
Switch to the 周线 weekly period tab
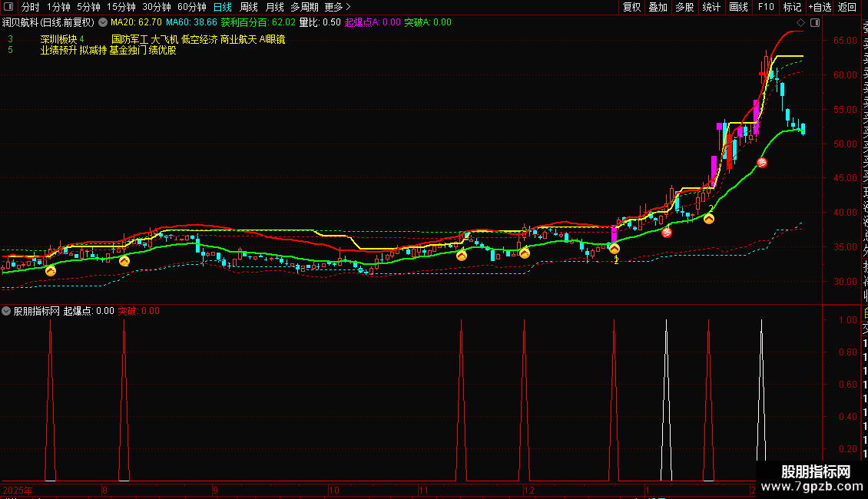click(249, 7)
